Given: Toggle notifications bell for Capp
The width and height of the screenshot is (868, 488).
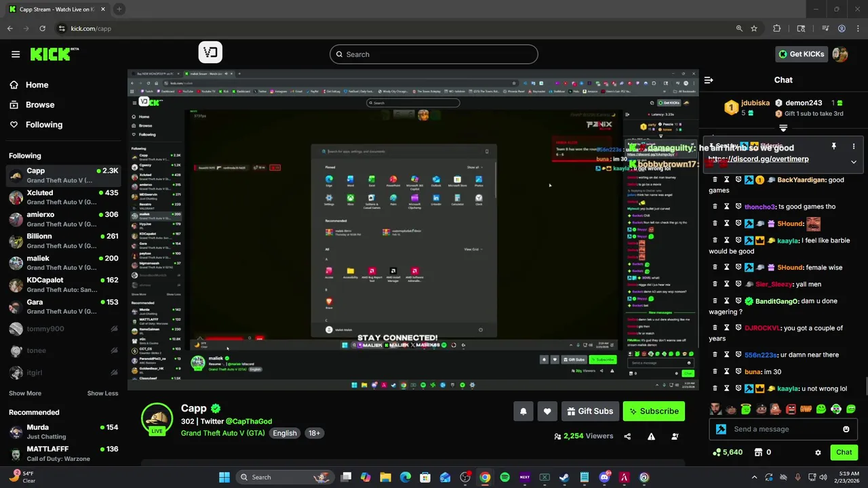Looking at the screenshot, I should [x=523, y=411].
